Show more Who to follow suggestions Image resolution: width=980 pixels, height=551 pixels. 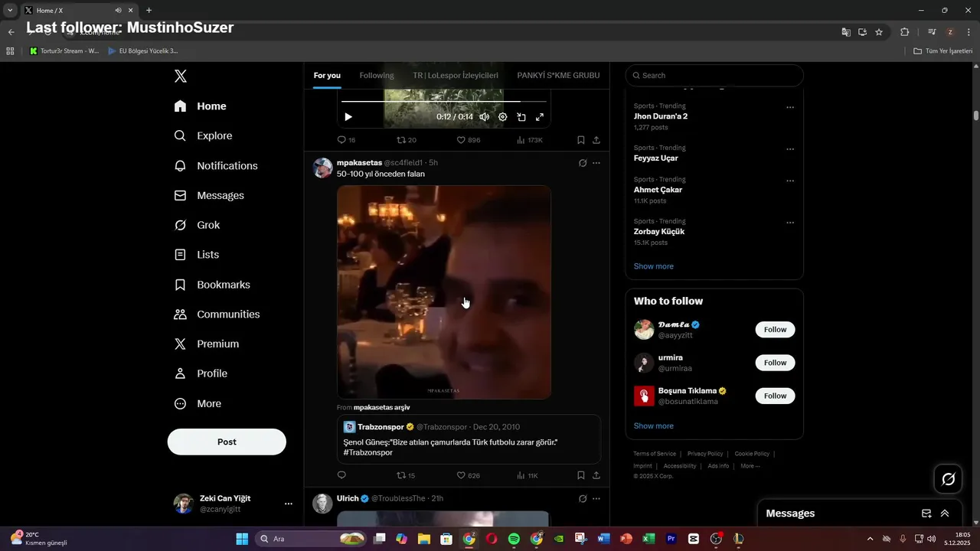654,425
